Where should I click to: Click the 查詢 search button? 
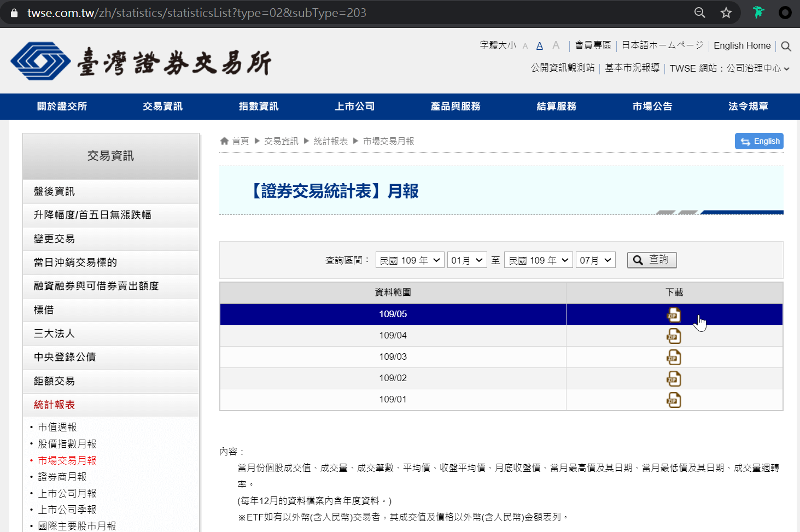pos(652,260)
